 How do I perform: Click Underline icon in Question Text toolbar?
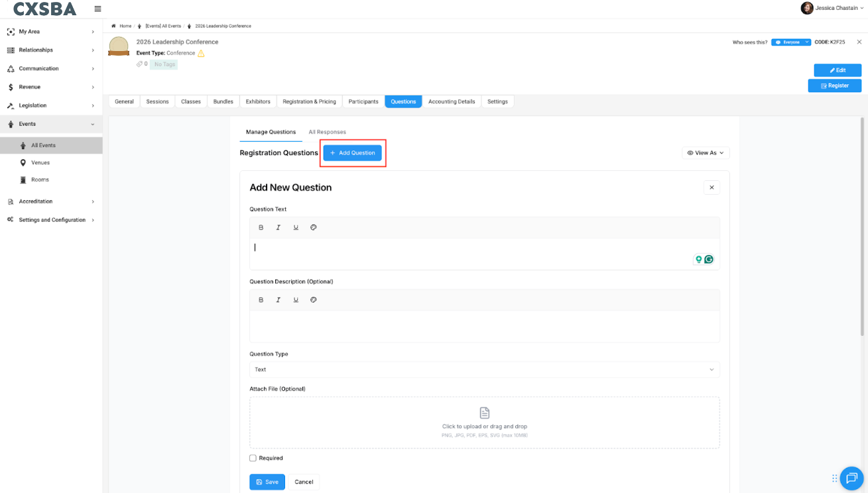pos(296,227)
